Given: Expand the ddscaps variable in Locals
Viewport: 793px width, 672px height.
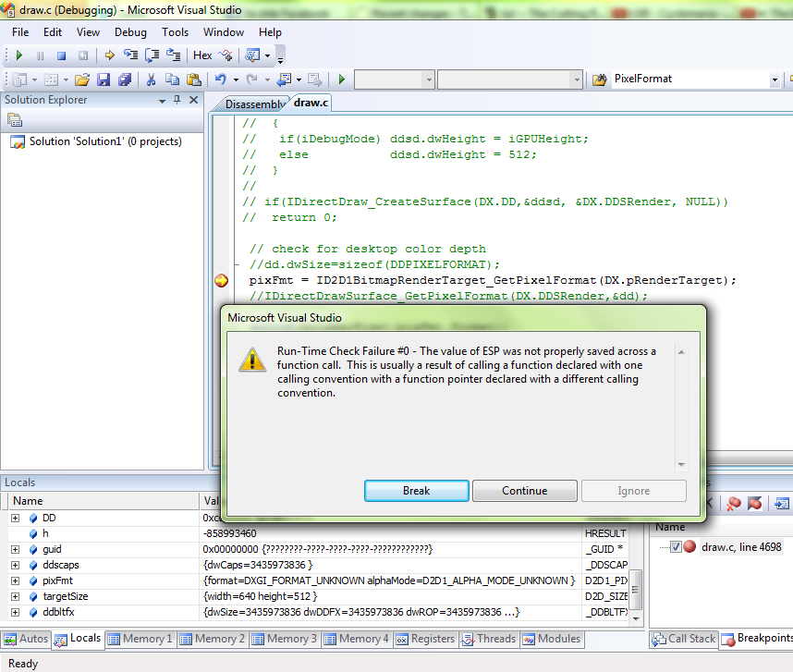Looking at the screenshot, I should click(x=15, y=565).
